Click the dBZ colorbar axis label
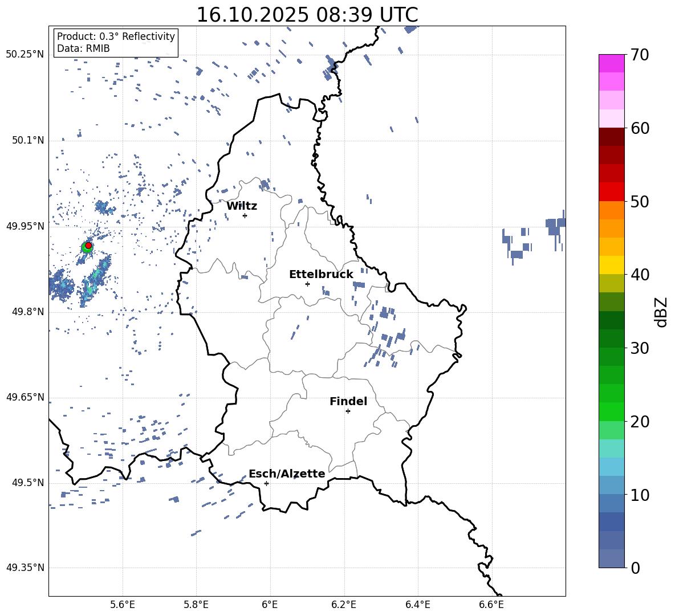The width and height of the screenshot is (675, 616). click(x=662, y=312)
